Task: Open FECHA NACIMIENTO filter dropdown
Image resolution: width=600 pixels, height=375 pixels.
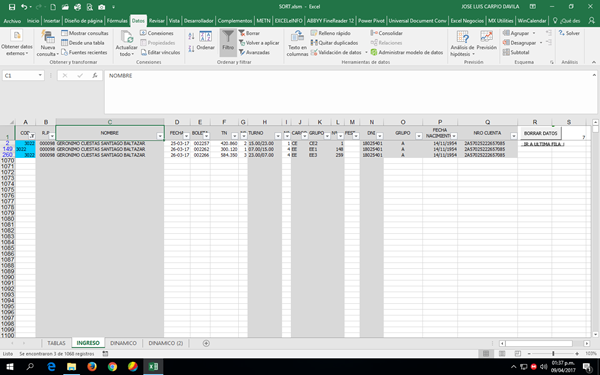Action: click(453, 136)
